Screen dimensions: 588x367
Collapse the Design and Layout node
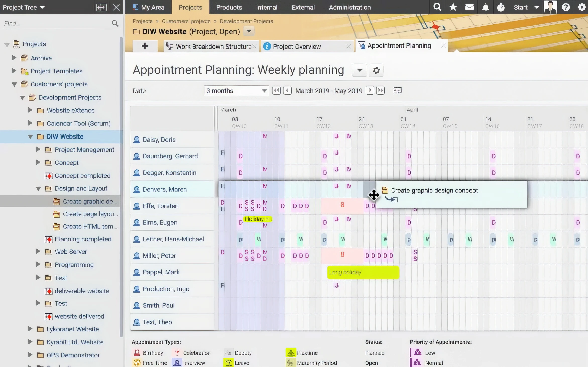point(38,189)
